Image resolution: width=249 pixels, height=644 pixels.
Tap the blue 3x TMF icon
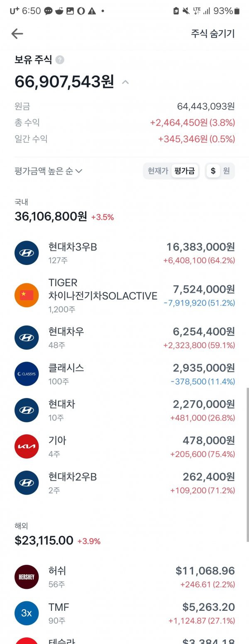(27, 613)
